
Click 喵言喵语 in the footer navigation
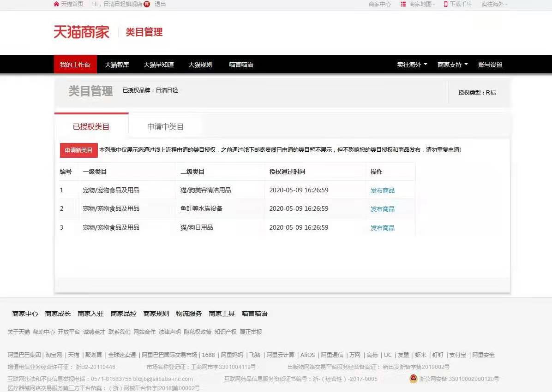pos(254,314)
